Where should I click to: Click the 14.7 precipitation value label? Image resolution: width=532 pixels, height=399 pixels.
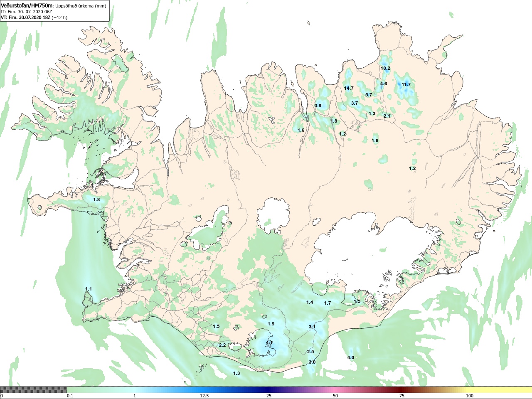coord(349,88)
